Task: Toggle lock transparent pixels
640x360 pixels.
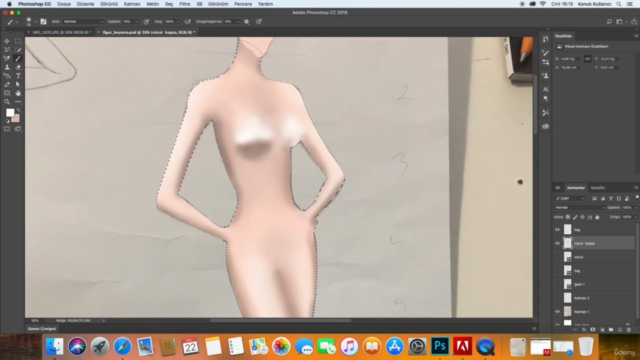Action: (568, 217)
